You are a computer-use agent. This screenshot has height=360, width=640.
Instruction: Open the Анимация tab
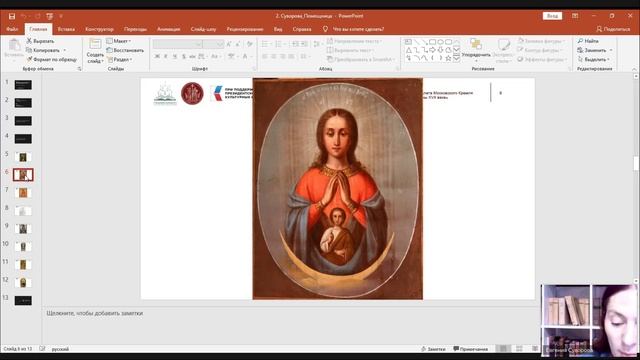point(168,29)
